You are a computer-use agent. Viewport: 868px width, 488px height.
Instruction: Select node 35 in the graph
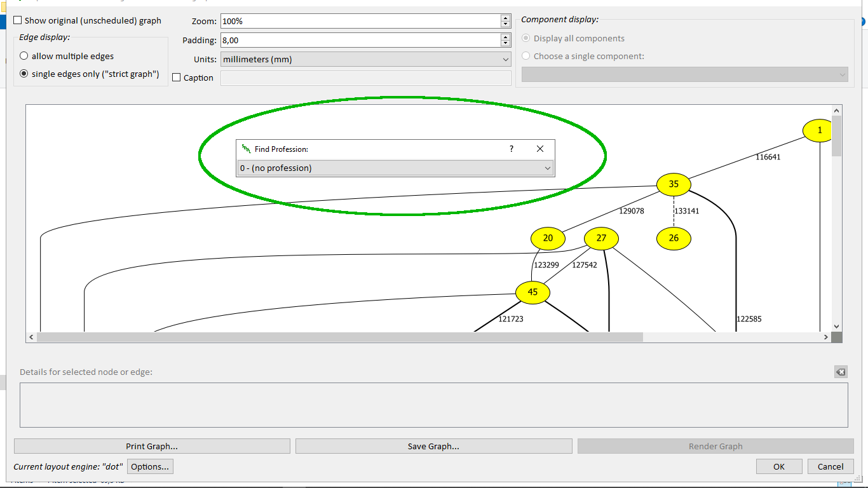[x=674, y=184]
